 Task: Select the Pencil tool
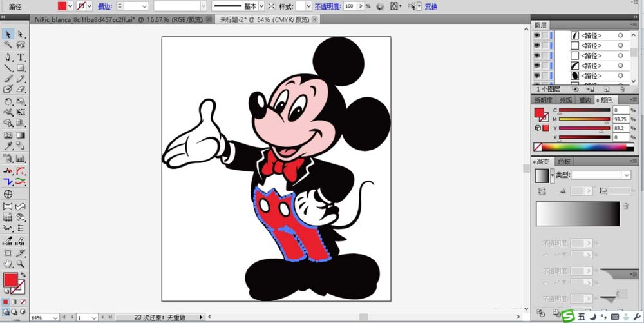[21, 79]
